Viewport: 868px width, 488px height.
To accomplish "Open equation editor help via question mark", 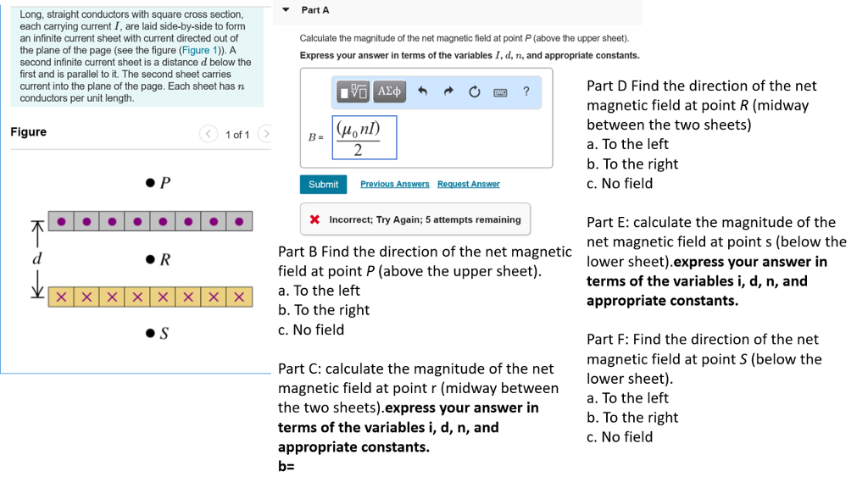I will [x=526, y=91].
